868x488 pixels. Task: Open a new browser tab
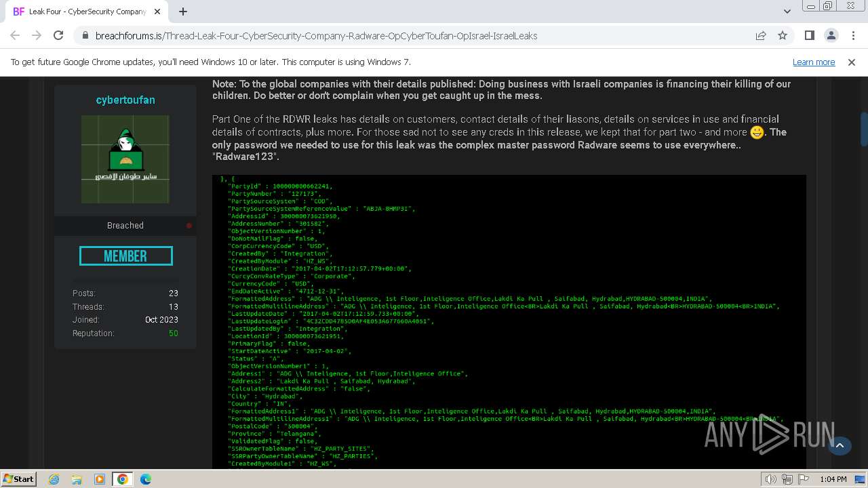pos(183,12)
